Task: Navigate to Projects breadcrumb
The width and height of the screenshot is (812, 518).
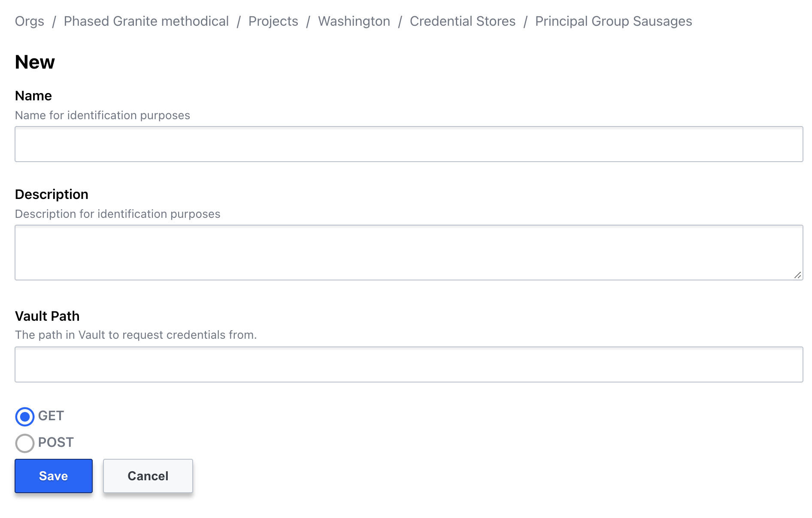Action: pos(273,21)
